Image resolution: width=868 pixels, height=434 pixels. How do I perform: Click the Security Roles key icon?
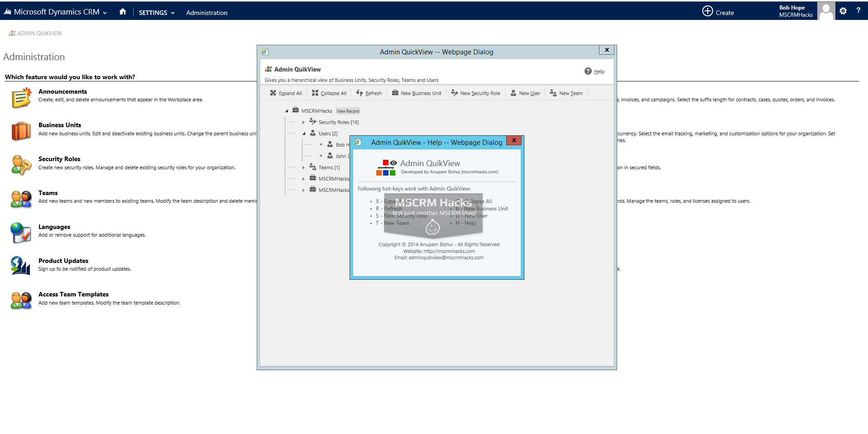click(21, 165)
